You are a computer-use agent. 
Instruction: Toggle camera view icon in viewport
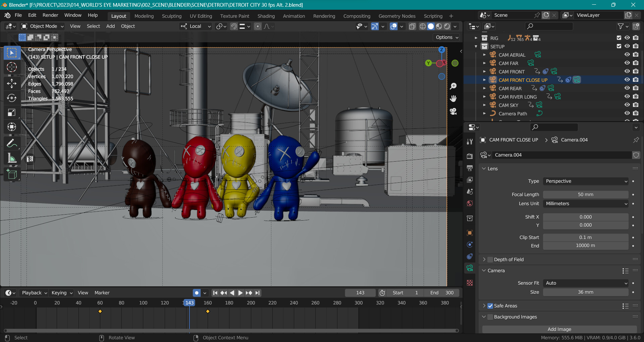click(453, 111)
